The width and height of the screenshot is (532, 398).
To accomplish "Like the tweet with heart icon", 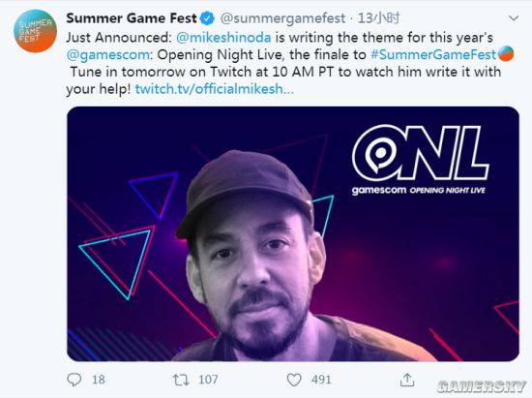I will (294, 380).
